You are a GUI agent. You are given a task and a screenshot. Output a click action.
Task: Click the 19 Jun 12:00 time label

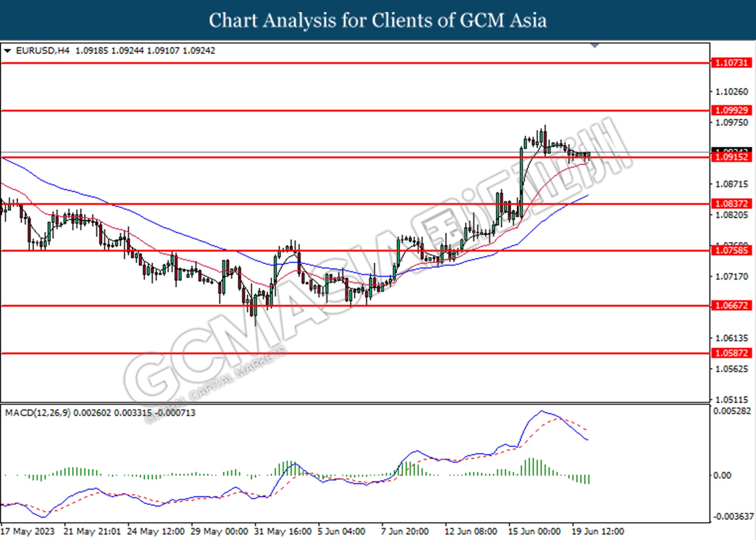(598, 531)
